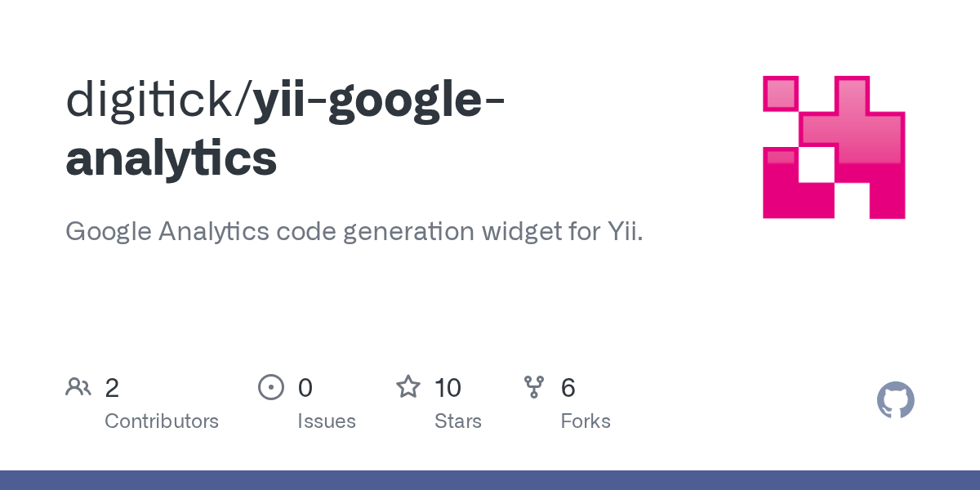980x490 pixels.
Task: Click the "Forks" label
Action: [x=586, y=421]
